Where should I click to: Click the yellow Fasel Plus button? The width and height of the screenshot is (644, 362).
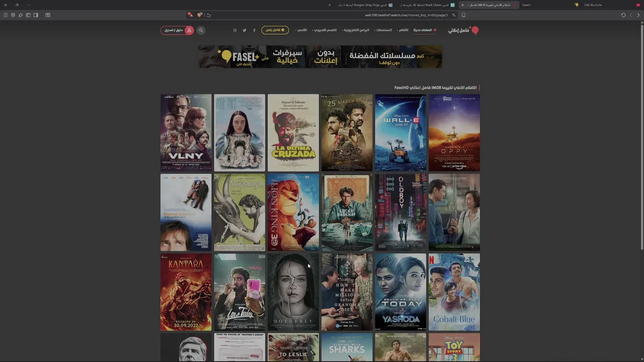click(x=275, y=30)
